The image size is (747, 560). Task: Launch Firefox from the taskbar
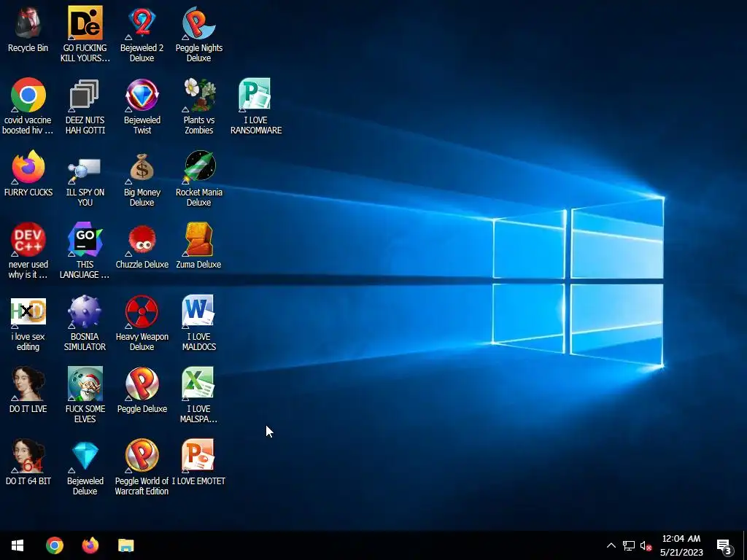90,545
